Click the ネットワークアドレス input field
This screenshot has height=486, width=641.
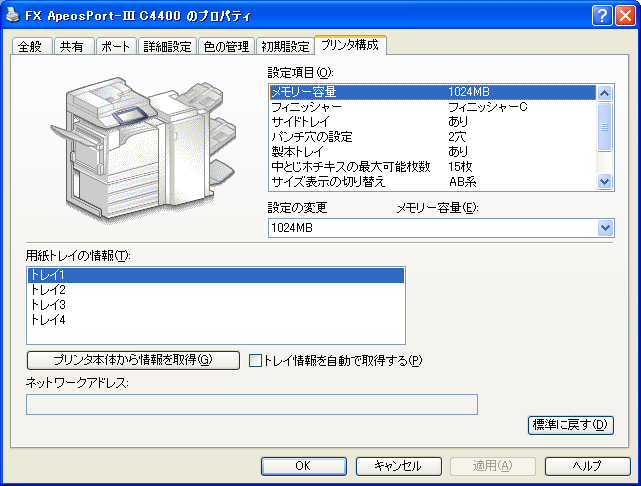click(x=252, y=404)
